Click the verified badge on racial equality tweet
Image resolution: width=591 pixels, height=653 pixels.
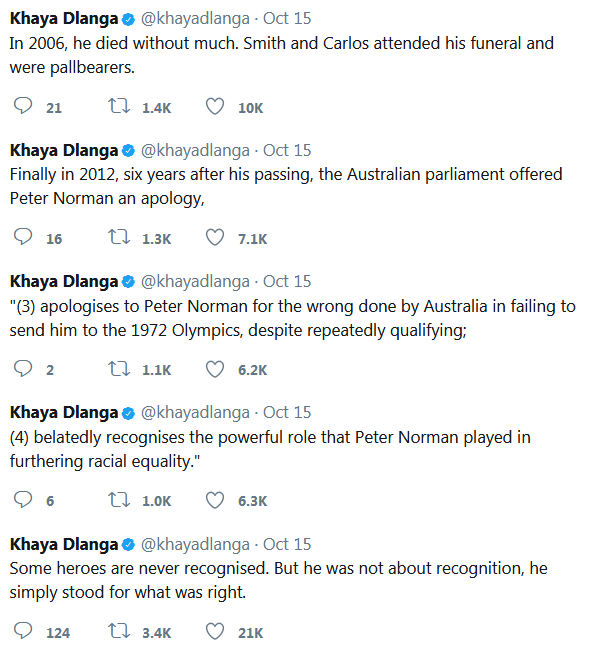tap(128, 413)
